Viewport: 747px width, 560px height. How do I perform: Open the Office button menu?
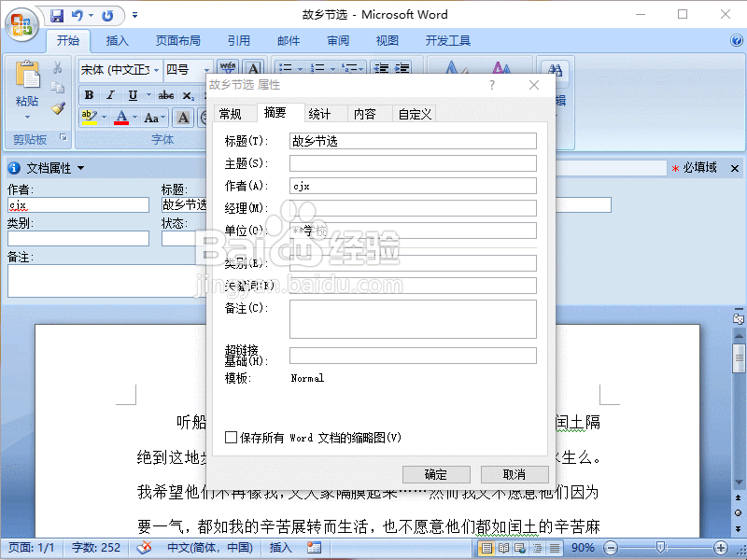click(21, 24)
